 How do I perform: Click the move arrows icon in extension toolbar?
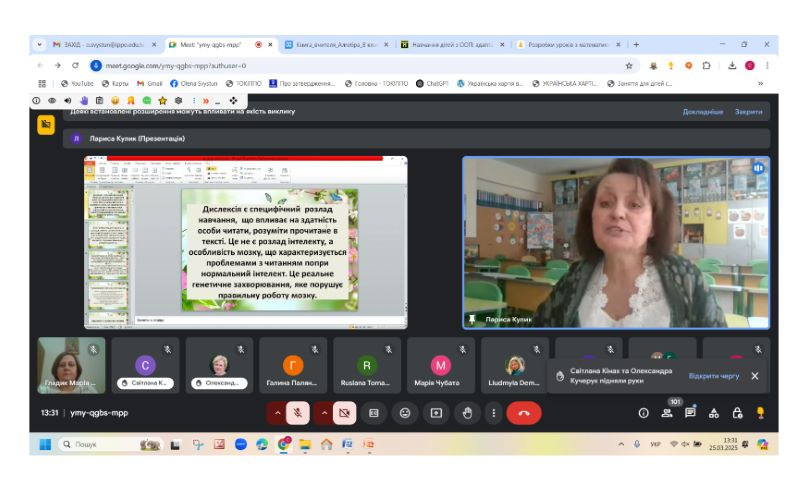(233, 101)
